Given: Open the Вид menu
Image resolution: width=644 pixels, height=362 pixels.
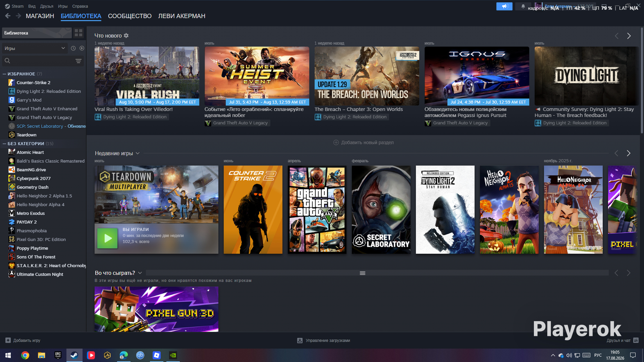Looking at the screenshot, I should point(32,6).
